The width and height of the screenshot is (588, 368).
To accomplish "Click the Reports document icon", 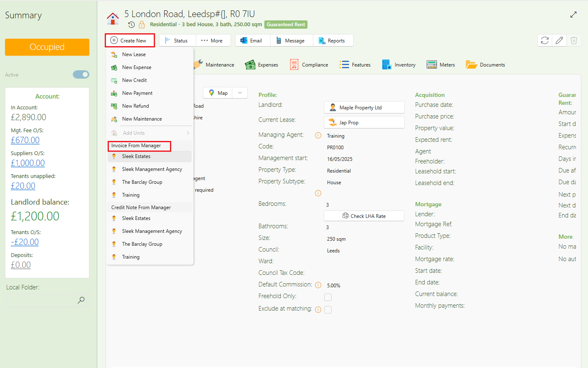I will pyautogui.click(x=322, y=40).
